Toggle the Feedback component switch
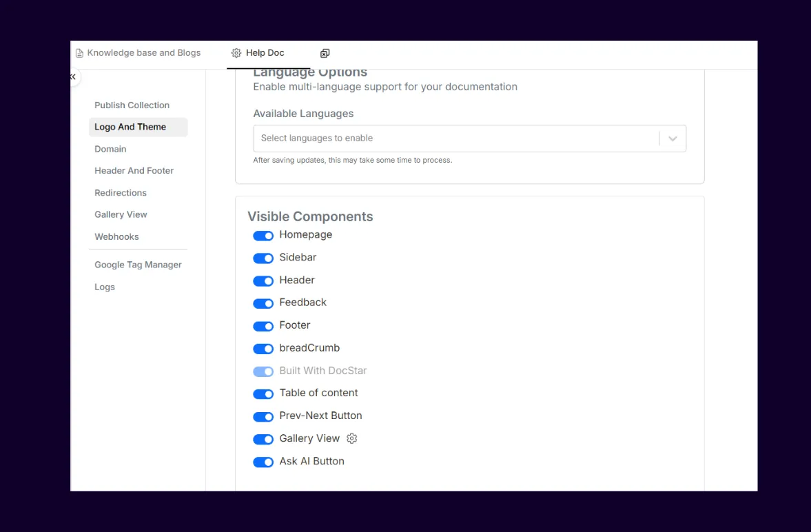This screenshot has height=532, width=811. [x=263, y=303]
